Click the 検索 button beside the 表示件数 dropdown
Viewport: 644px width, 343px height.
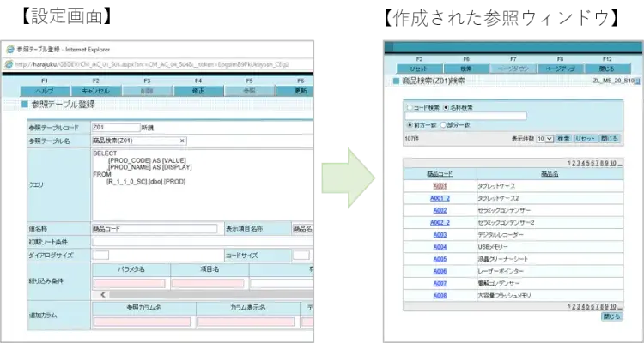[x=564, y=139]
